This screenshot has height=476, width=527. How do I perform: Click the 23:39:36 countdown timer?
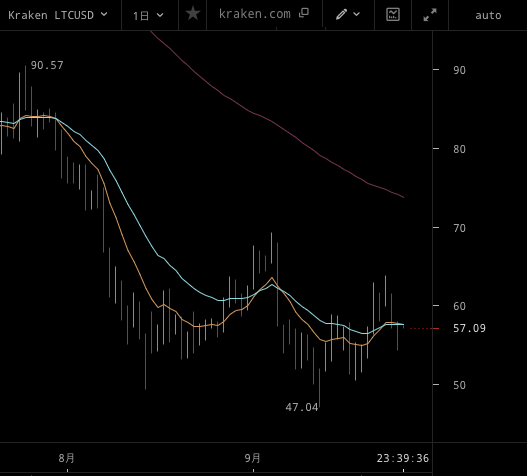pyautogui.click(x=403, y=458)
